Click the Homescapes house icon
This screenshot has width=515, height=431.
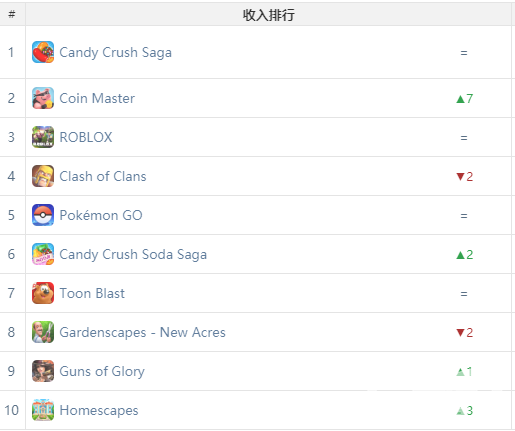click(x=43, y=410)
